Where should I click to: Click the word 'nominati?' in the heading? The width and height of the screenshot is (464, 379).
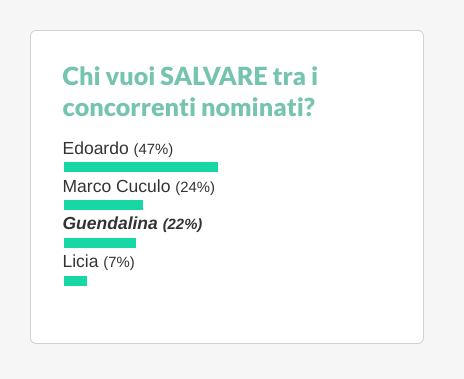[x=258, y=107]
